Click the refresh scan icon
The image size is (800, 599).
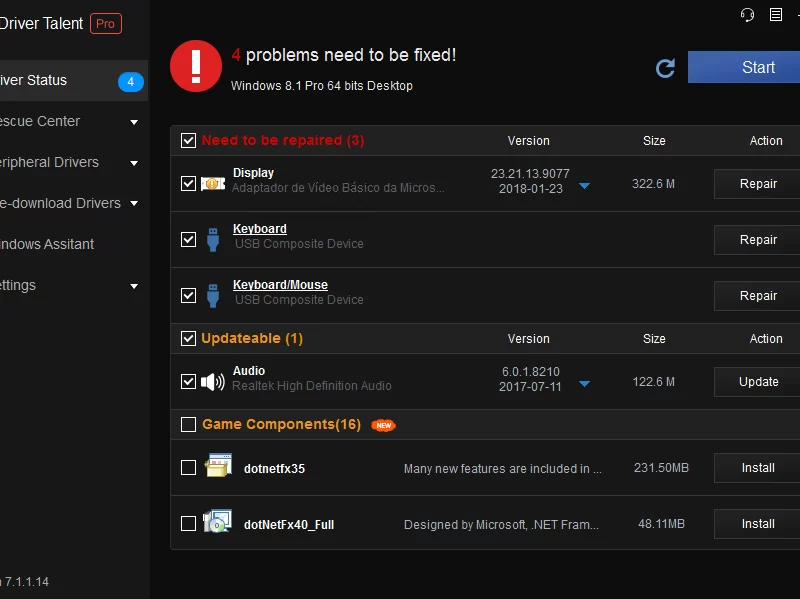[x=665, y=68]
